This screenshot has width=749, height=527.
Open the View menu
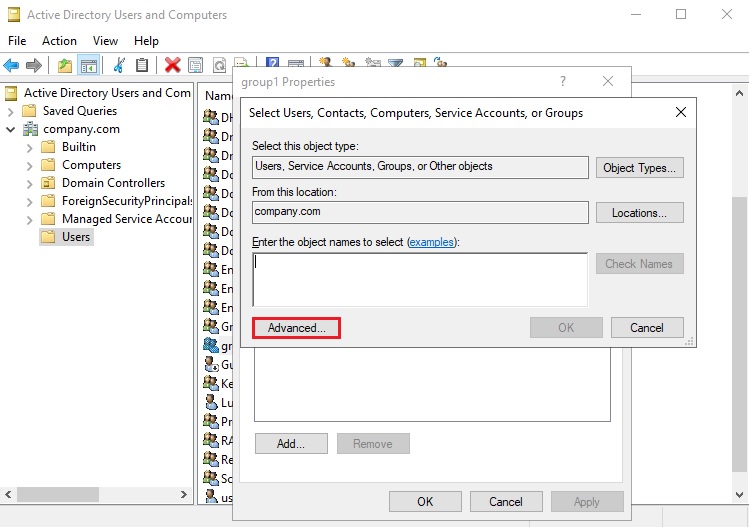pyautogui.click(x=105, y=41)
